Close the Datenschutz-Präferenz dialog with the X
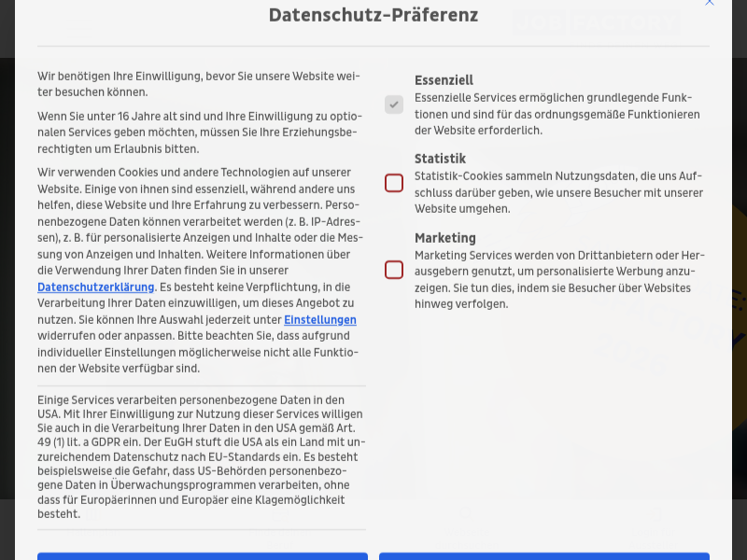 click(x=710, y=3)
